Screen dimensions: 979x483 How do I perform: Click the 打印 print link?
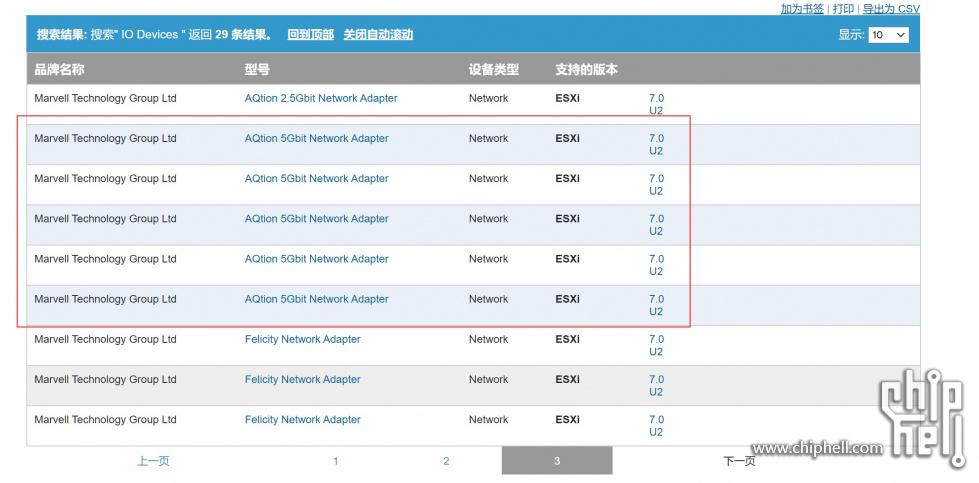click(843, 9)
